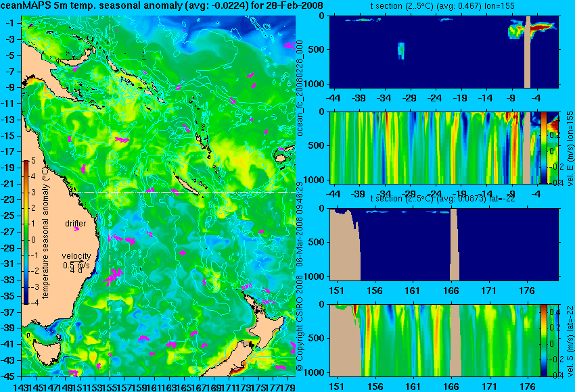Click '166' under the lat=-22 temperature section

point(451,291)
